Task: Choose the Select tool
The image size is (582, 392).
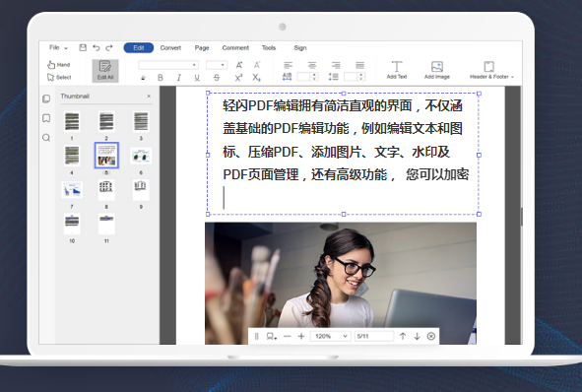Action: [59, 77]
